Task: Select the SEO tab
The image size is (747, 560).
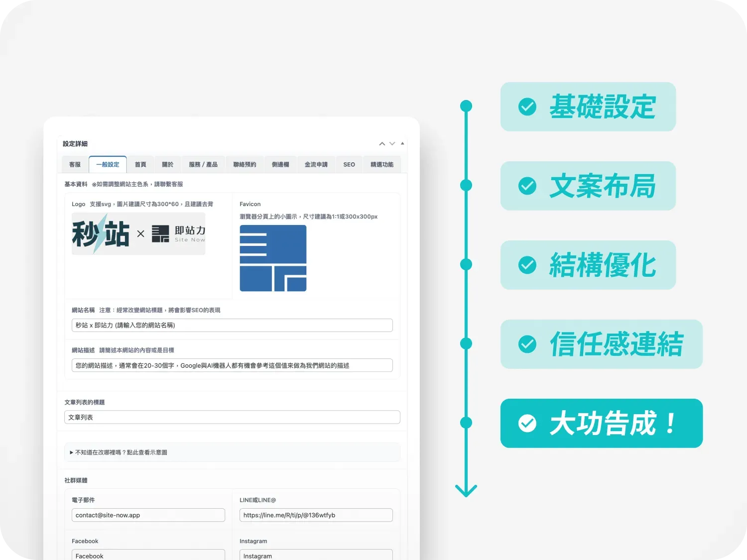Action: (349, 165)
